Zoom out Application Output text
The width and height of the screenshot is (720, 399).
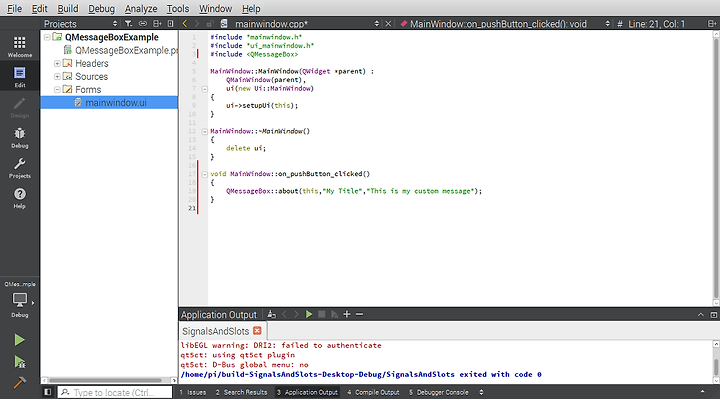pos(360,315)
